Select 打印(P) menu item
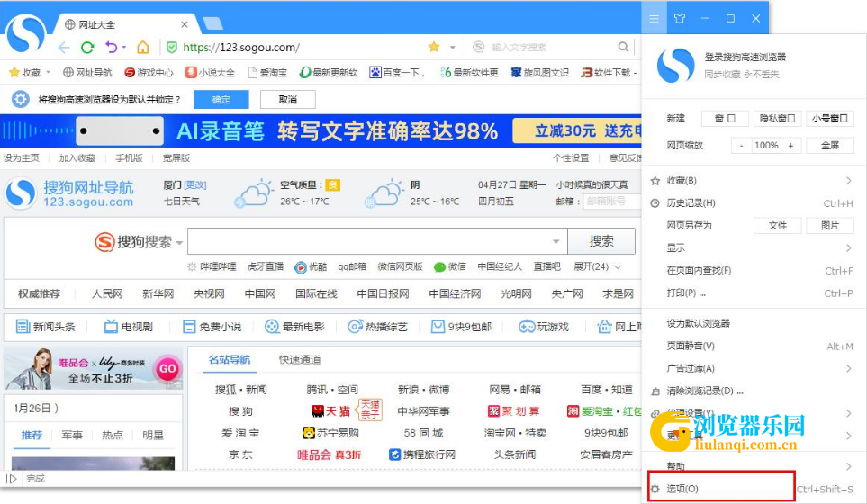Image resolution: width=867 pixels, height=504 pixels. [x=754, y=293]
